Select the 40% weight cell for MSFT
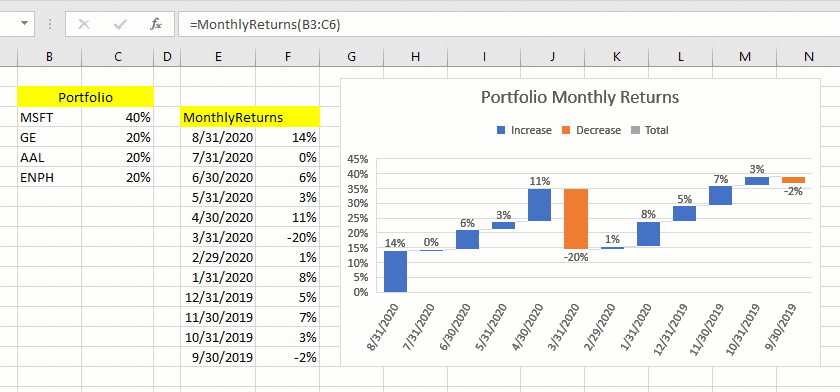This screenshot has width=840, height=392. 118,117
